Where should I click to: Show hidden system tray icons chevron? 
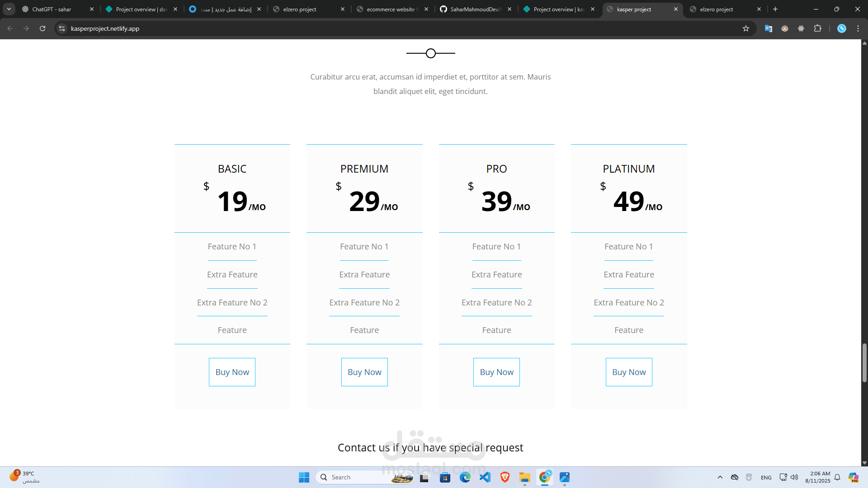(720, 477)
